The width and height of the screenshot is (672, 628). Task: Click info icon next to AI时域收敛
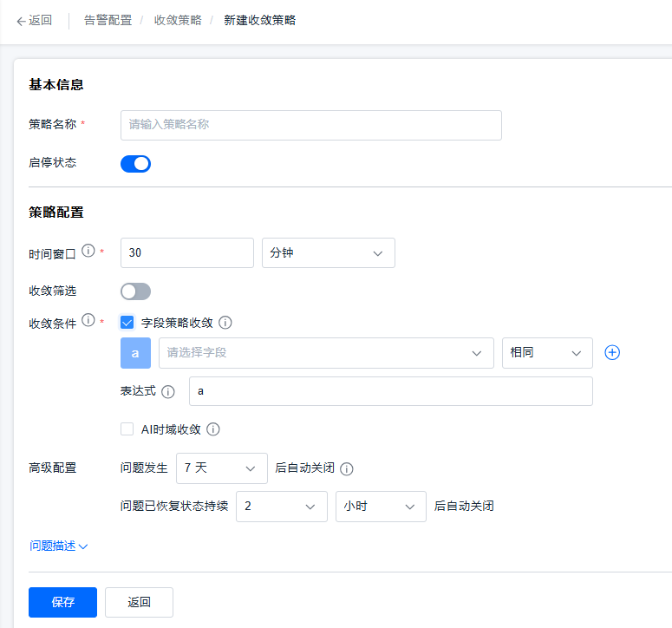213,428
